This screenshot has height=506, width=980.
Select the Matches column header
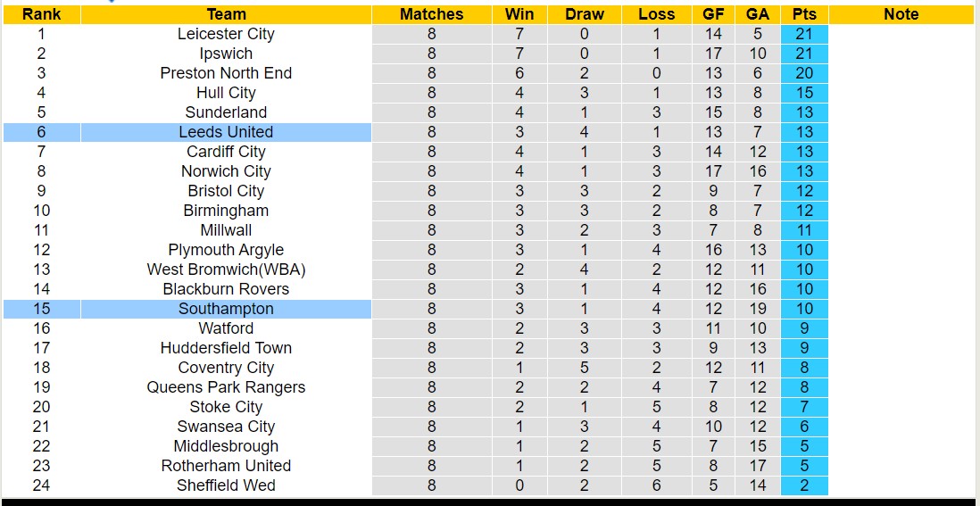click(x=432, y=14)
